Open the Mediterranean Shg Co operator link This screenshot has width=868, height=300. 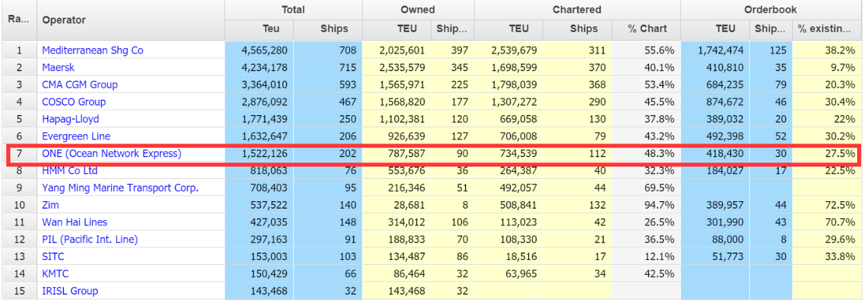pyautogui.click(x=92, y=50)
